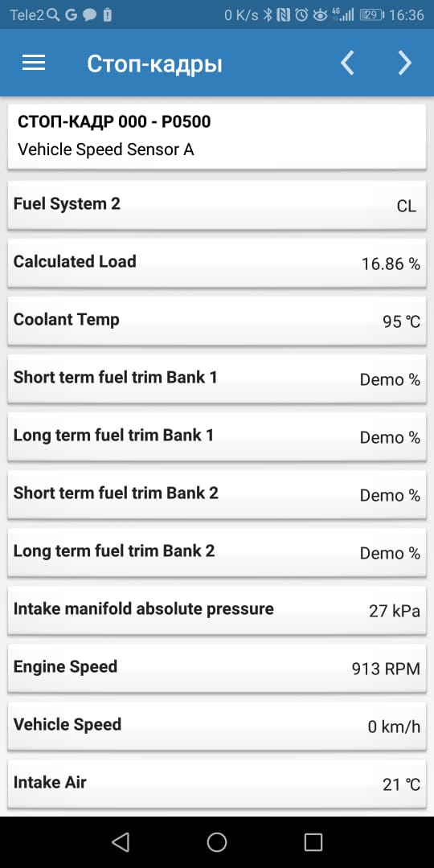Tap the Coolant Temp entry
The width and height of the screenshot is (434, 868).
click(x=216, y=321)
